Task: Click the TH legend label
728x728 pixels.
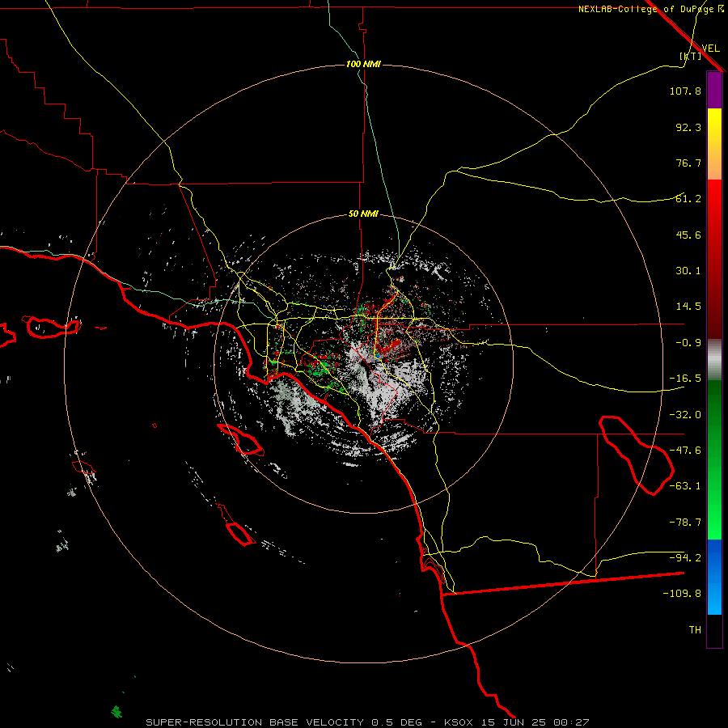Action: [695, 630]
